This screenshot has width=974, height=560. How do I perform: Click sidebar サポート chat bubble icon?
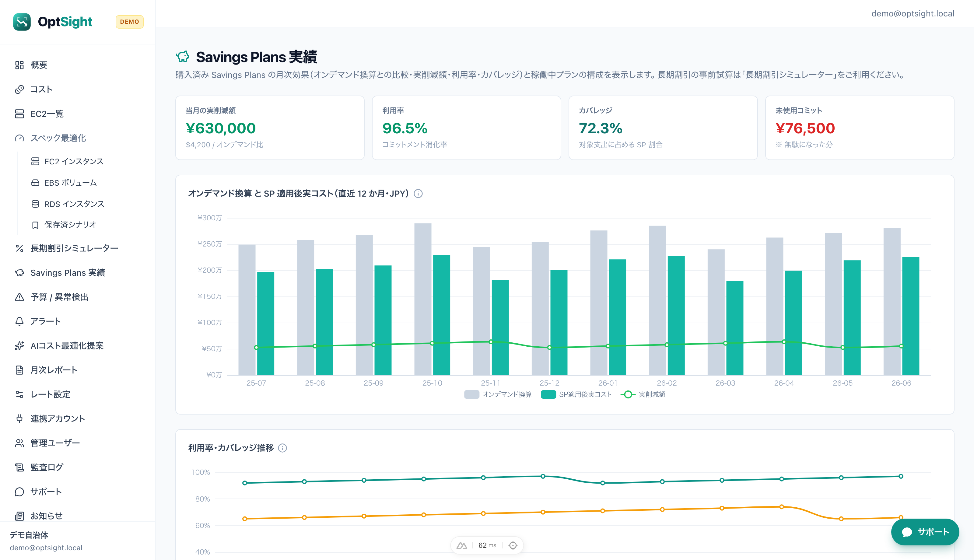(19, 492)
